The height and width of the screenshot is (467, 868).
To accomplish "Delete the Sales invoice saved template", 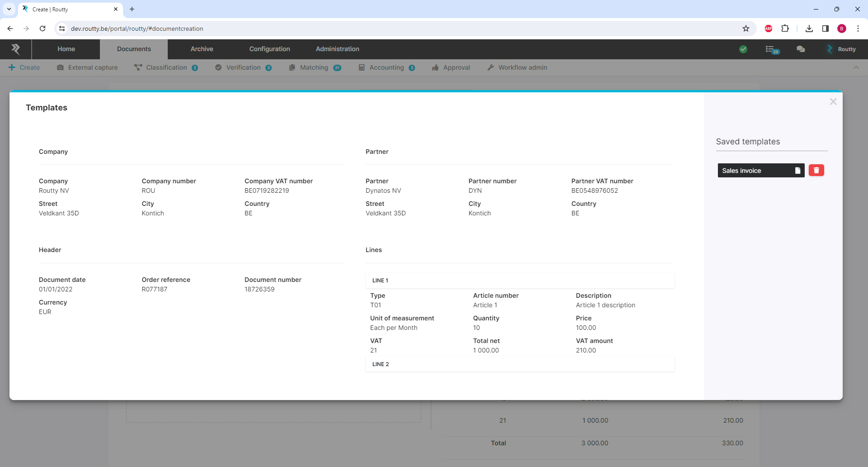I will [816, 170].
